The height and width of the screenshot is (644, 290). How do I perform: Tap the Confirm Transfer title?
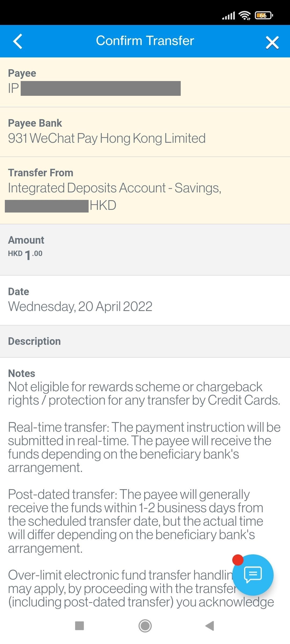tap(145, 41)
